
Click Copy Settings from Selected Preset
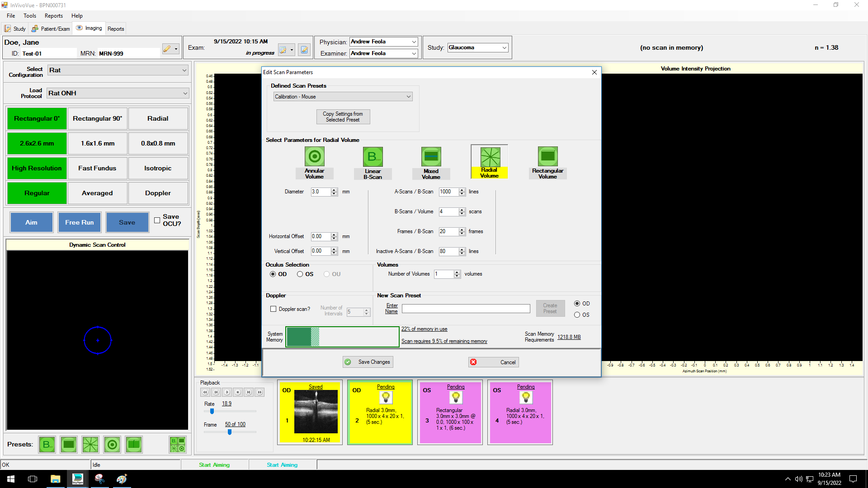click(343, 117)
